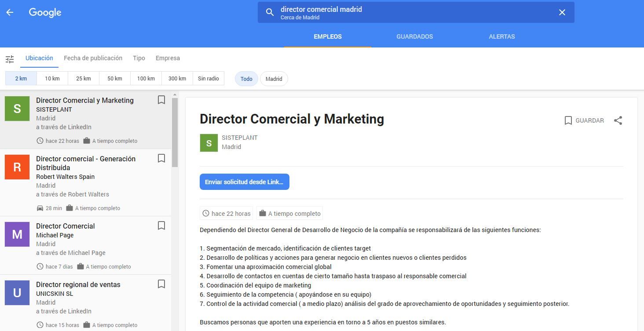This screenshot has height=331, width=644.
Task: Clear the search query with X icon
Action: click(x=562, y=12)
